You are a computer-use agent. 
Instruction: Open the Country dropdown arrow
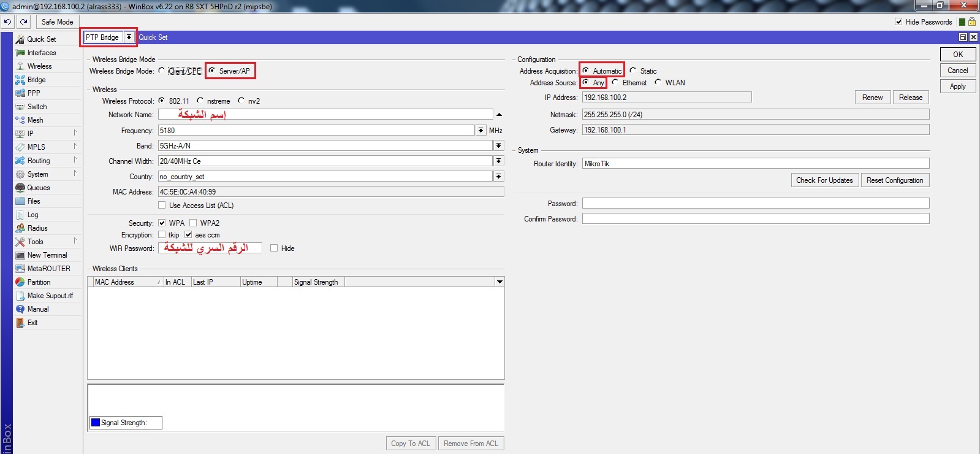pos(499,176)
